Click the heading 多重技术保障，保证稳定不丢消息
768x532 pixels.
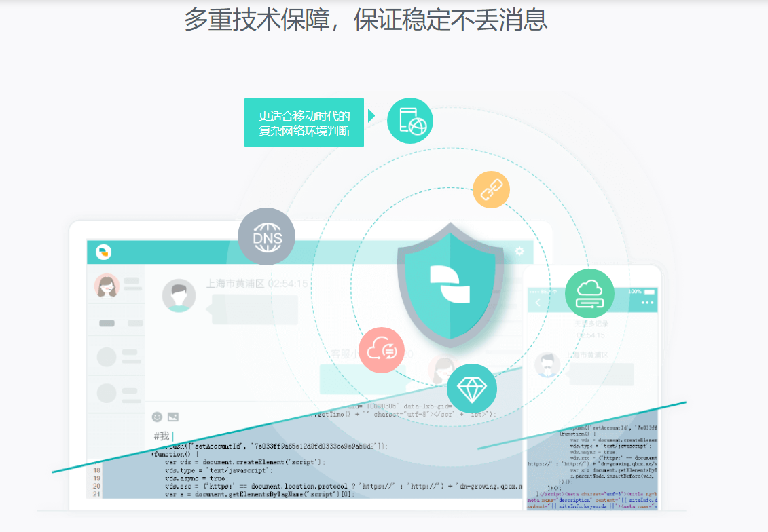click(x=366, y=20)
